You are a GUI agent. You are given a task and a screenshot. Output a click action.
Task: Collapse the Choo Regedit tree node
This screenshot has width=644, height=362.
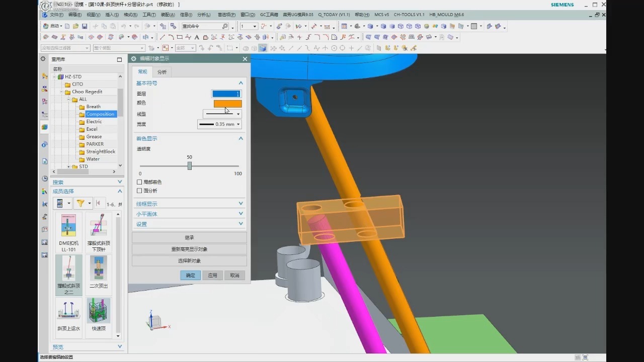61,92
